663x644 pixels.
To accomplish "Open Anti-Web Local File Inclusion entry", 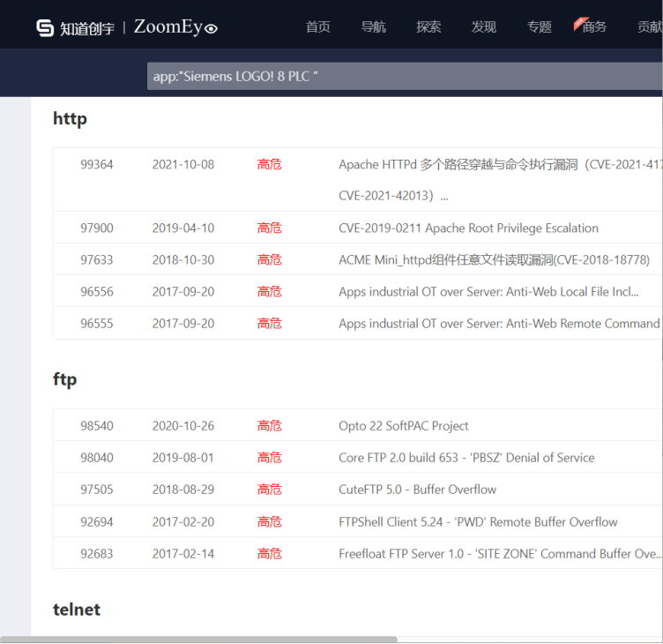I will coord(488,291).
